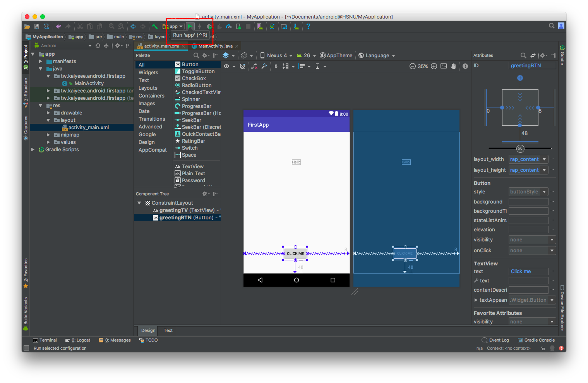Expand the textAppearance attribute
This screenshot has height=383, width=588.
(476, 300)
